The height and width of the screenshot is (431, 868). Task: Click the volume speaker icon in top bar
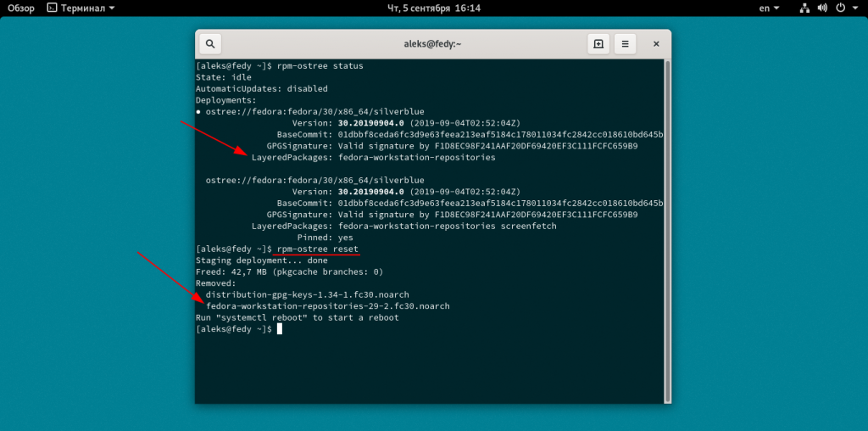(x=822, y=8)
